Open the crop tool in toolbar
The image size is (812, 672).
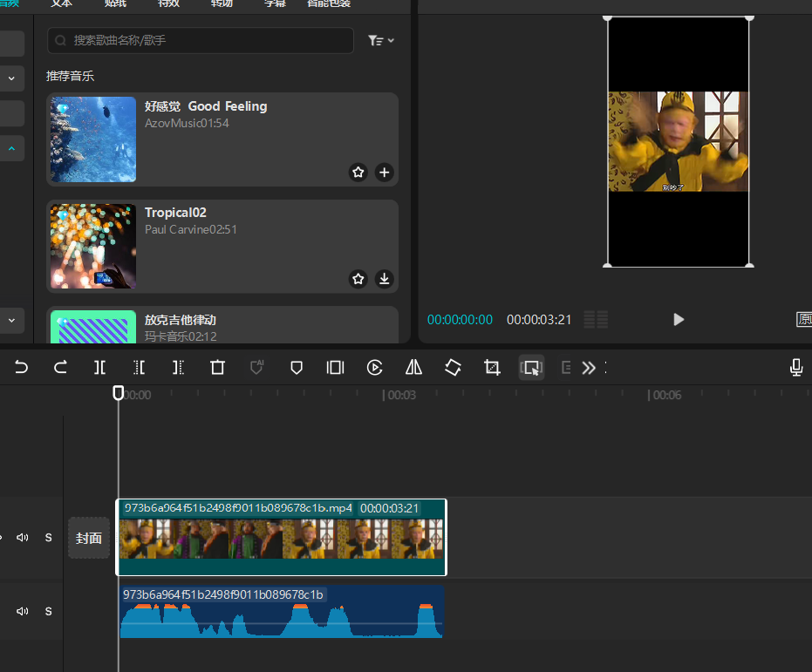(492, 368)
